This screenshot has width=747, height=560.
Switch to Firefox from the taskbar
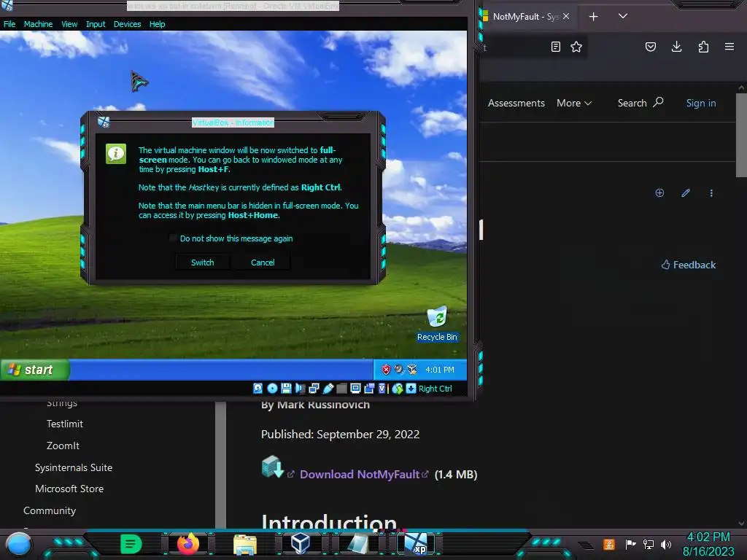(x=188, y=544)
